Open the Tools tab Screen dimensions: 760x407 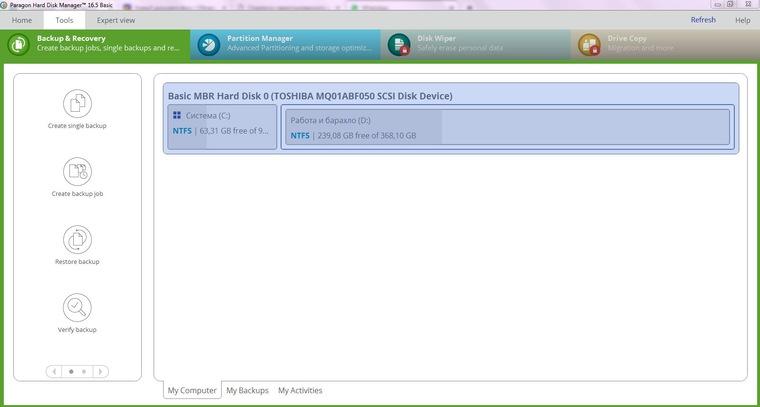click(x=64, y=20)
